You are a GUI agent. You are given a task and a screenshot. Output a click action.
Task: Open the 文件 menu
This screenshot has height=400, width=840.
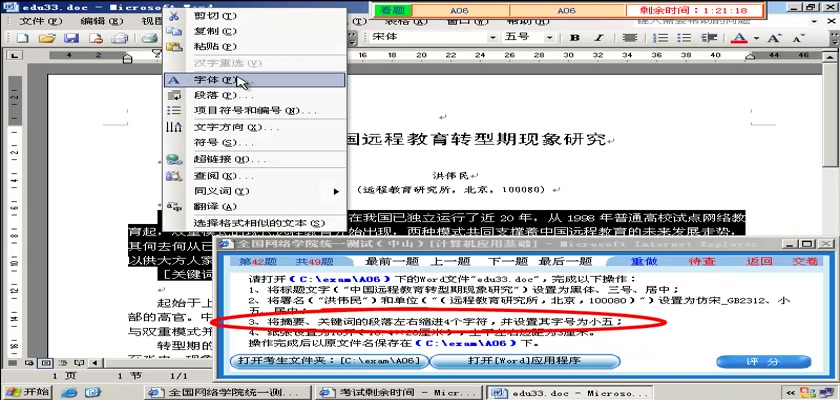(41, 21)
